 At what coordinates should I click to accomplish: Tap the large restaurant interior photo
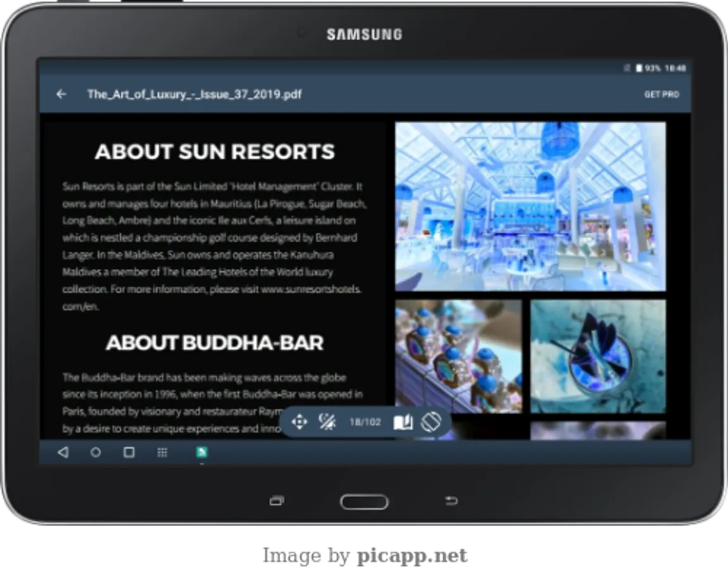point(530,207)
